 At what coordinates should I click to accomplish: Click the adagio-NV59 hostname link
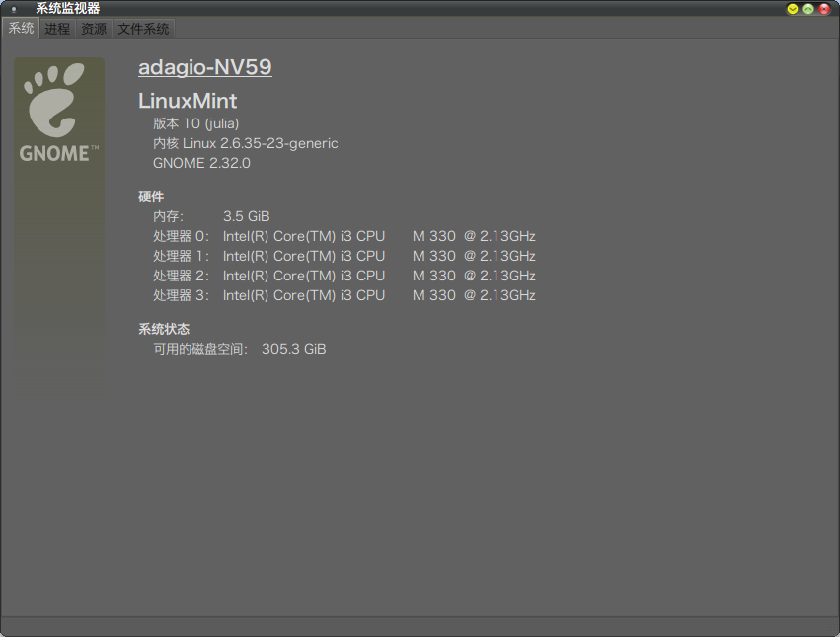(205, 67)
